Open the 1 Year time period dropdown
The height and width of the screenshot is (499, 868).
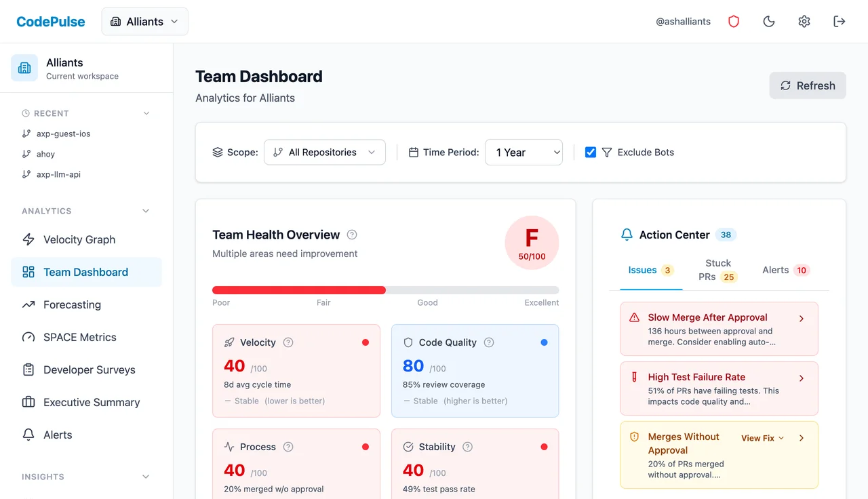pos(524,153)
